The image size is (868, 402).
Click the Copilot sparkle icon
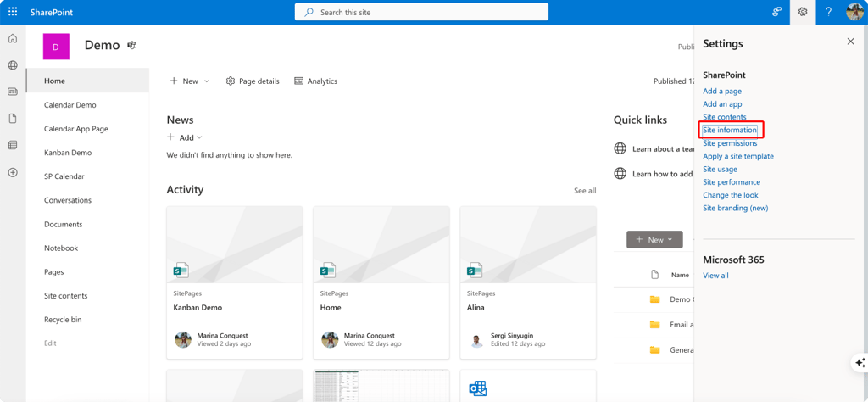point(860,363)
